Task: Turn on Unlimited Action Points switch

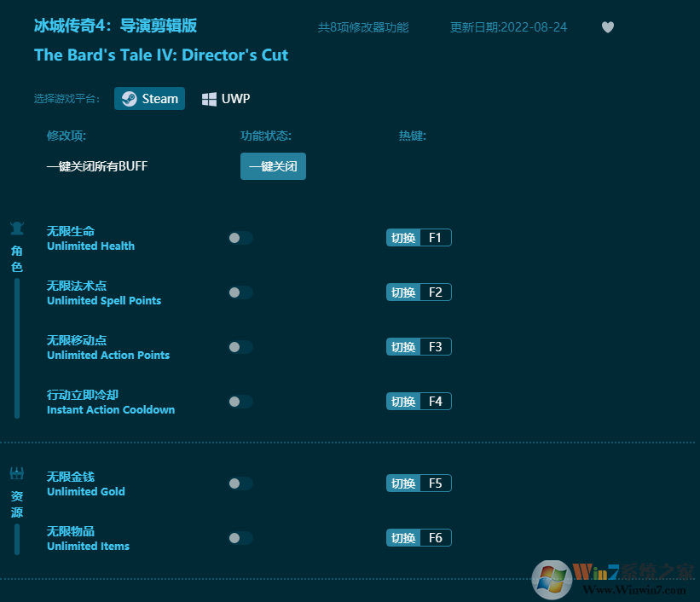Action: [240, 347]
